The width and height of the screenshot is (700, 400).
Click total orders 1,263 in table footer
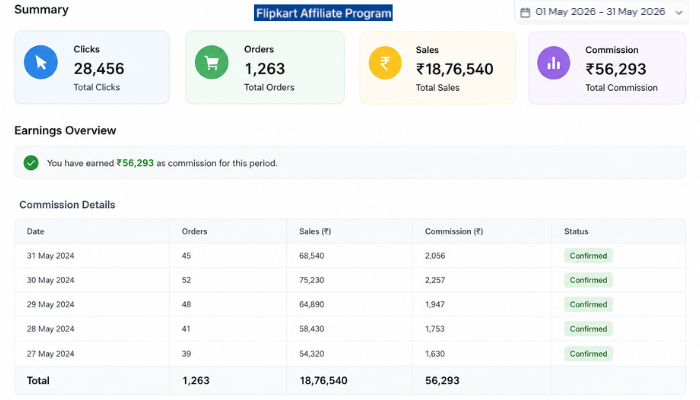pos(196,380)
